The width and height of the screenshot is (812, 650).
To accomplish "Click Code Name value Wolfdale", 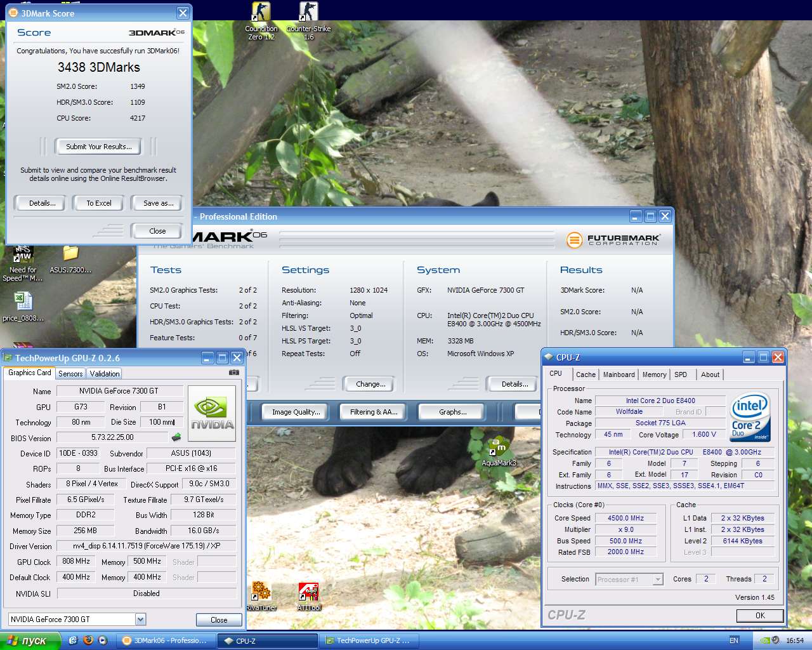I will (x=629, y=411).
